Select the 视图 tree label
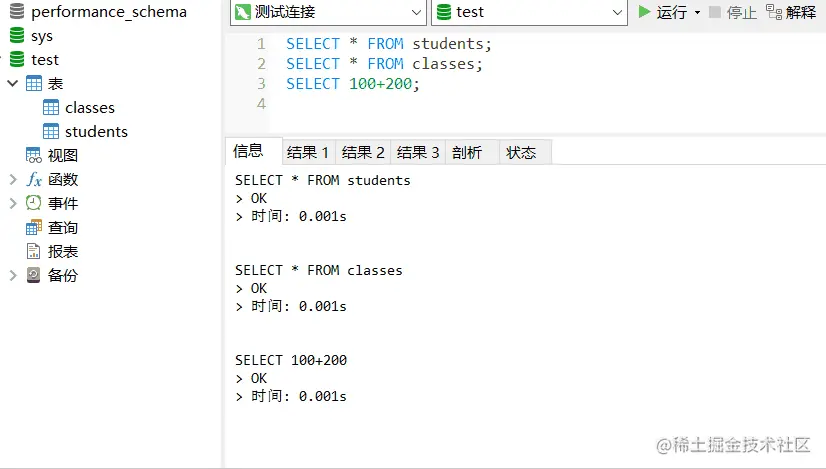 63,155
